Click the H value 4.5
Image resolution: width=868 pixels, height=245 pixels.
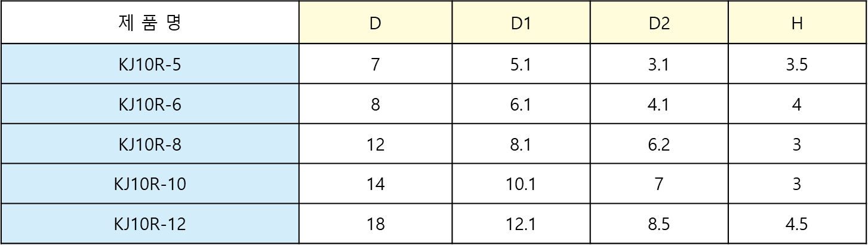[x=797, y=224]
